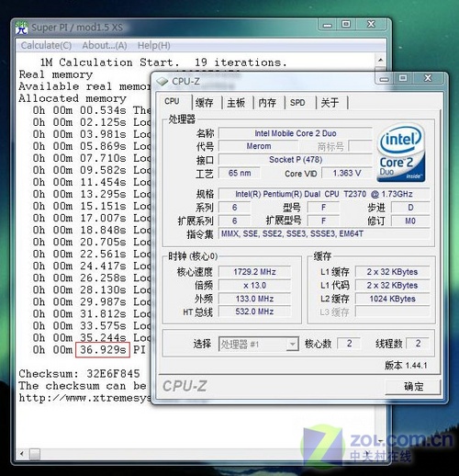459x476 pixels.
Task: Open the Help(H) menu in Super PI
Action: click(153, 45)
